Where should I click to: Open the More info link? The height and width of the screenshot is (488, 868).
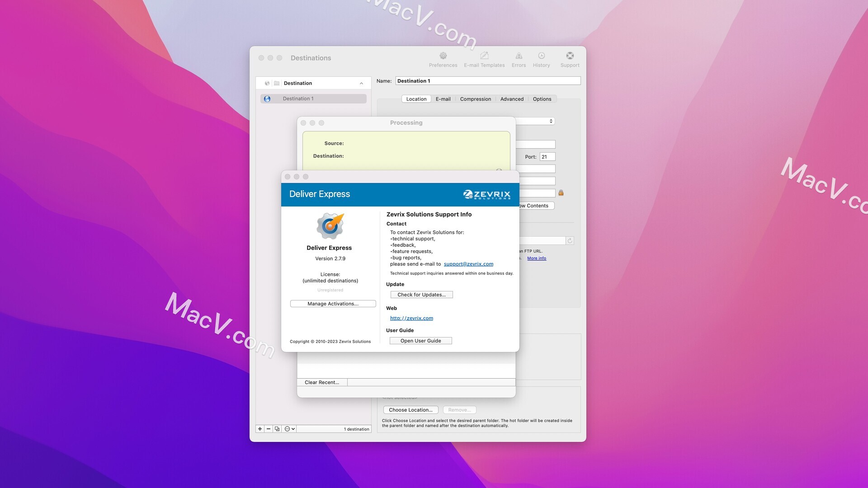tap(537, 258)
